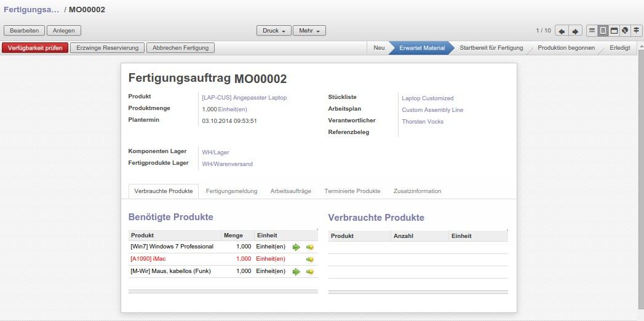The height and width of the screenshot is (321, 644).
Task: Switch to the Fertigungsmeldung tab
Action: pos(231,191)
